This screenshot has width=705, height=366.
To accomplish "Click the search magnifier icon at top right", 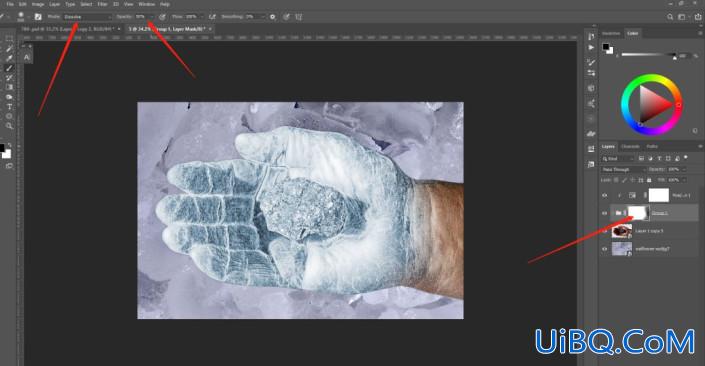I will [x=670, y=17].
